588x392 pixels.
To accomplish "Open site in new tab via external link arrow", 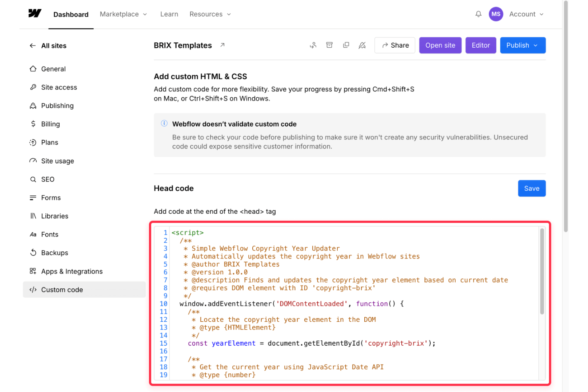I will (222, 44).
